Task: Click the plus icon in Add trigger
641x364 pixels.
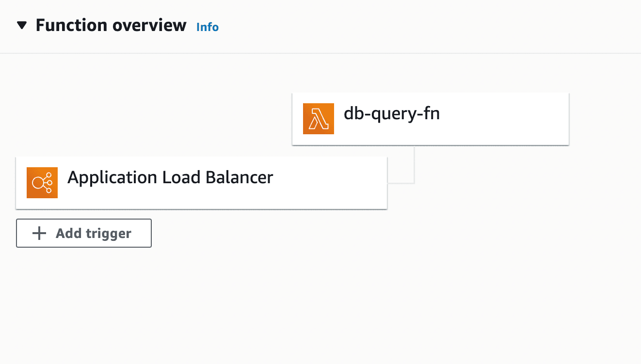Action: (x=39, y=234)
